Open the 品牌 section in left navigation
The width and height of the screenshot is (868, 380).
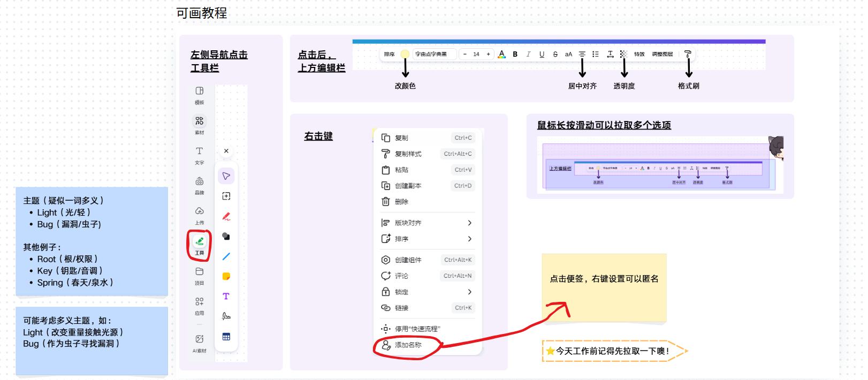coord(199,185)
